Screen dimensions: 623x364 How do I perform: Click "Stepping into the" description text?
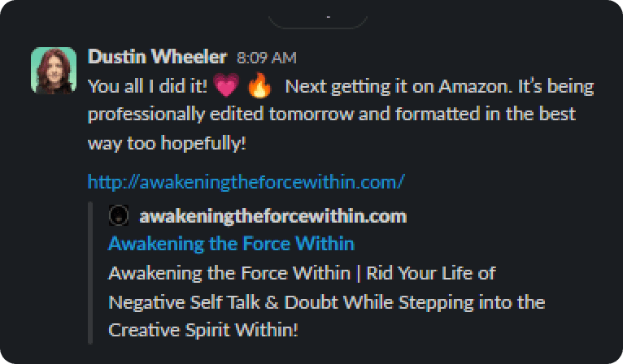[x=472, y=303]
